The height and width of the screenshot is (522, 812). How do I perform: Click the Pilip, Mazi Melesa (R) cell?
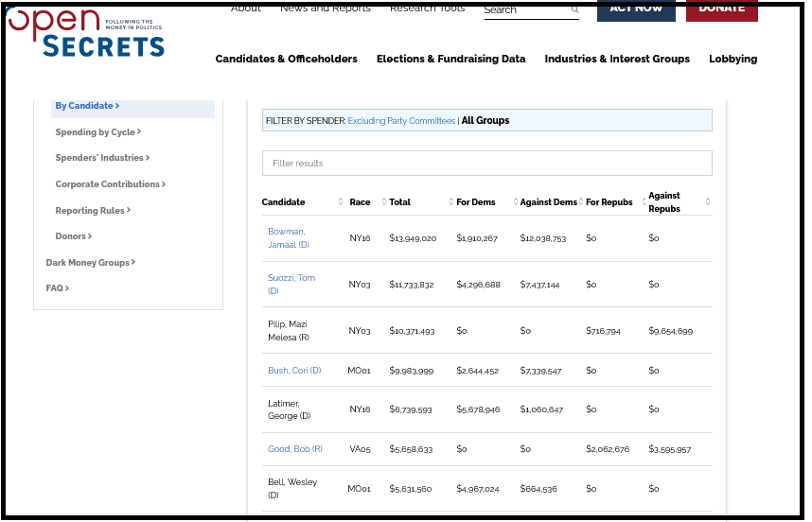[289, 331]
